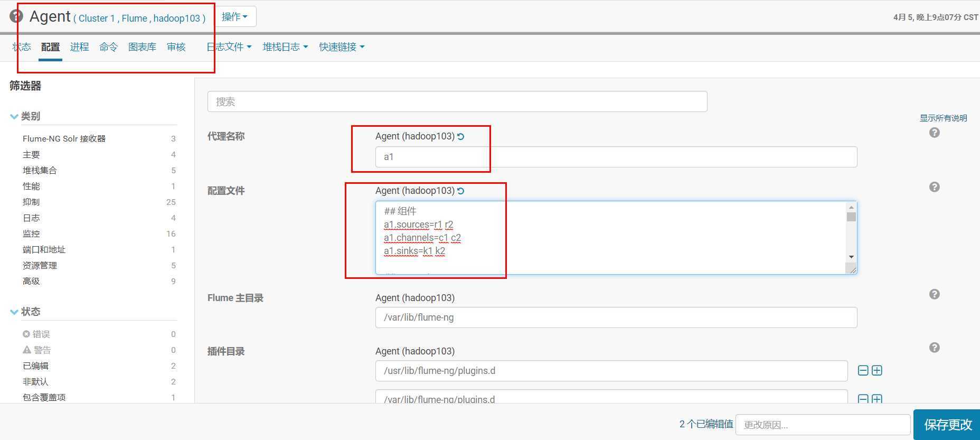Add entry after /usr/lib/flume-ng/plugins.d with plus icon

877,370
